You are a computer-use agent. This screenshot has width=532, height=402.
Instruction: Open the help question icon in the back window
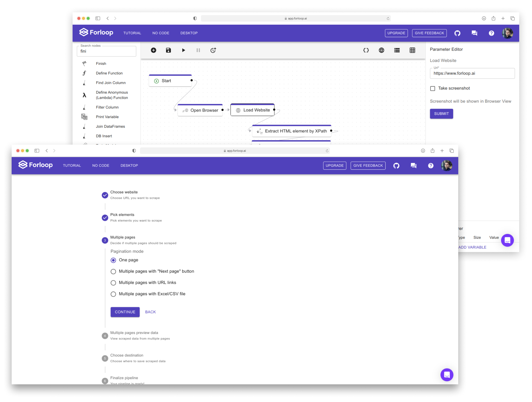coord(491,33)
